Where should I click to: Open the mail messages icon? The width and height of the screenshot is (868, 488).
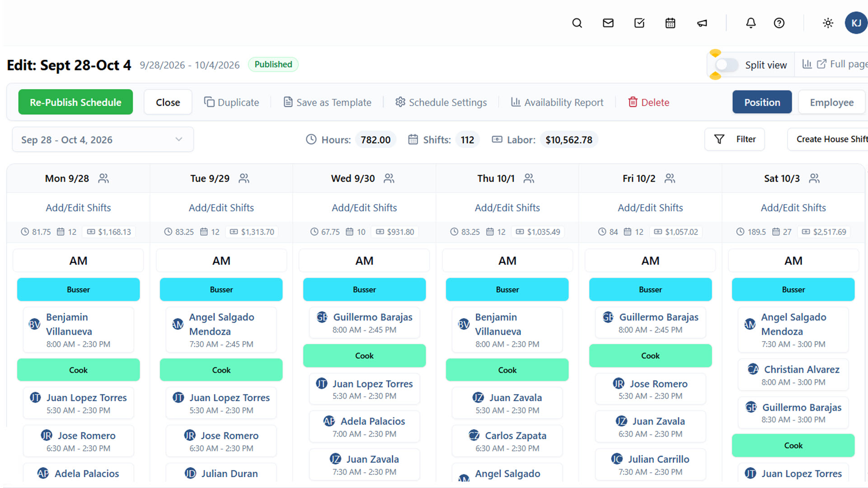coord(608,23)
